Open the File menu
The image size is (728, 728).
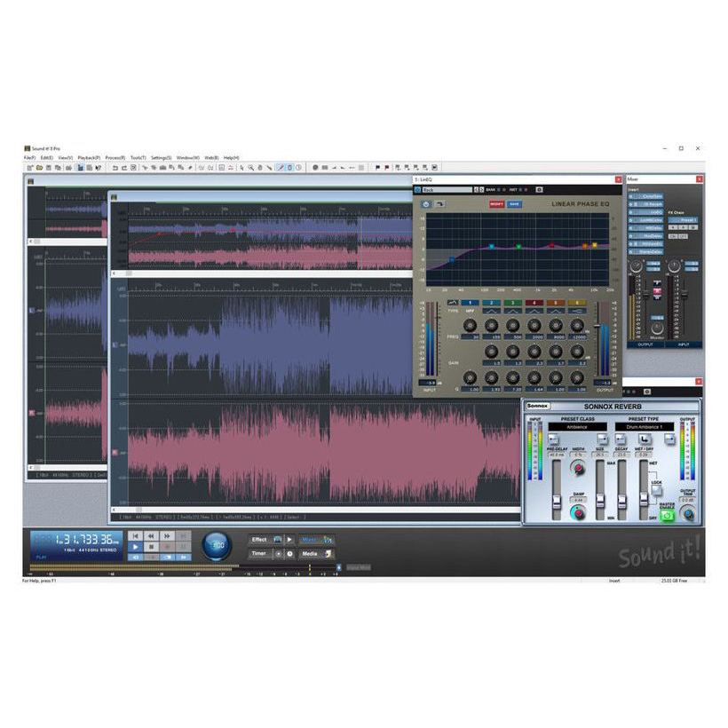coord(29,158)
